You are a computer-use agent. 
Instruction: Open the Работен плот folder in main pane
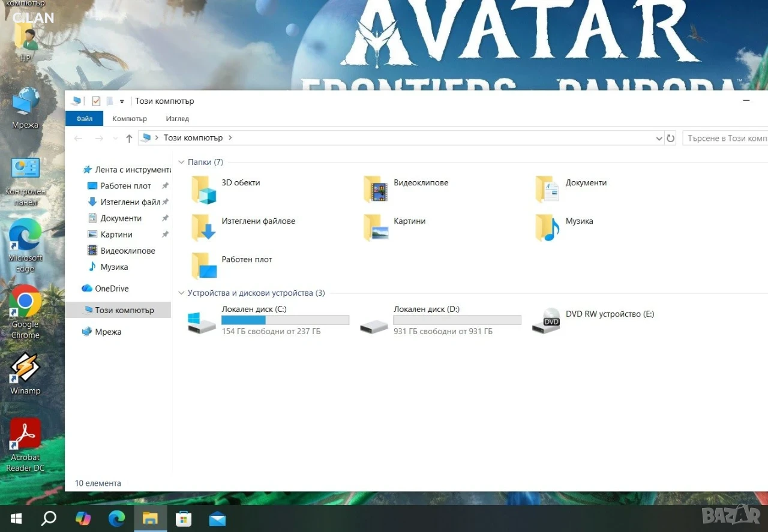[232, 266]
